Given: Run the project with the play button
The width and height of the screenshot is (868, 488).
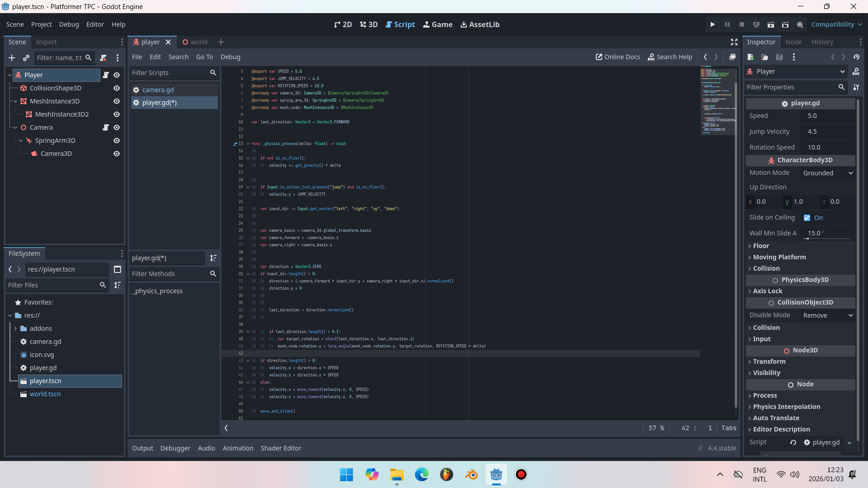Looking at the screenshot, I should (x=712, y=24).
